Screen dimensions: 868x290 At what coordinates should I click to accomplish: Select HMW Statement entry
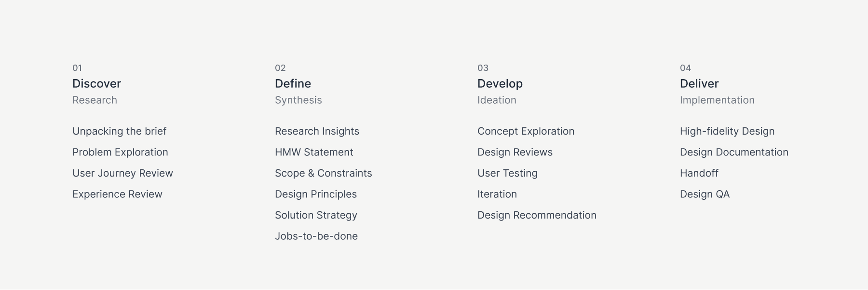[x=314, y=152]
